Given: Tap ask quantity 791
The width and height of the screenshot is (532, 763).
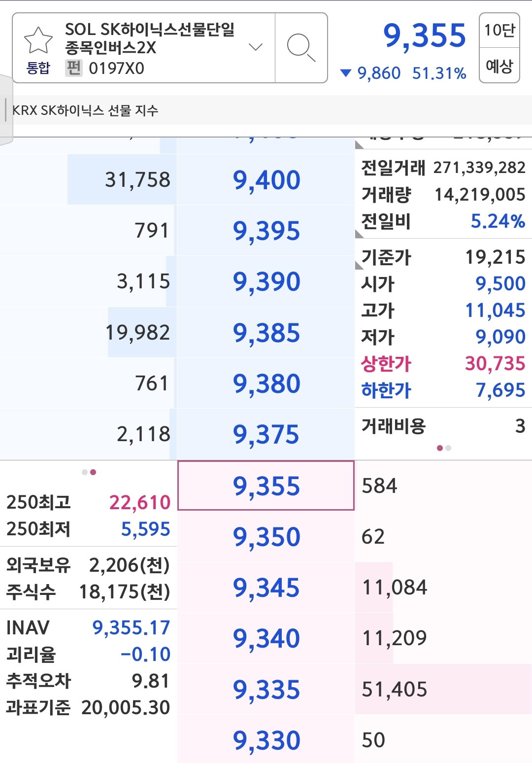Looking at the screenshot, I should 152,231.
